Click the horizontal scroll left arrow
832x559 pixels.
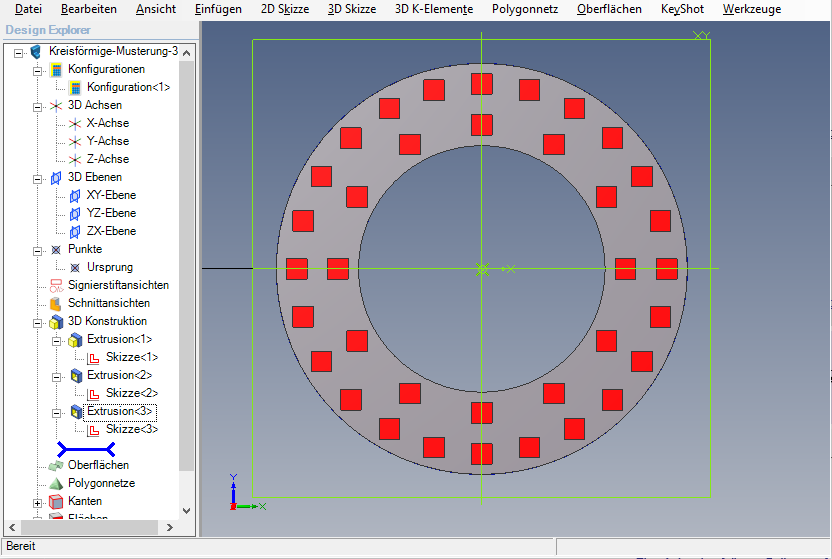click(12, 527)
